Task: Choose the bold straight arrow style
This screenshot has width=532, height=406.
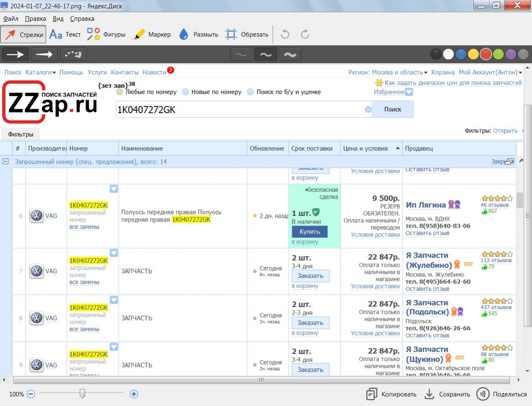Action: point(45,54)
